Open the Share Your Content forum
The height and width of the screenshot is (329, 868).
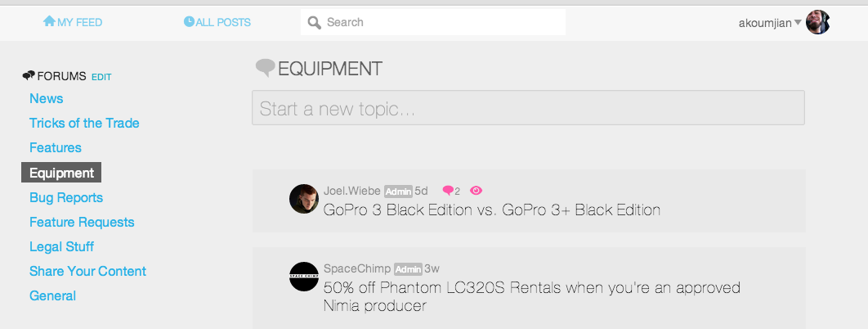88,271
